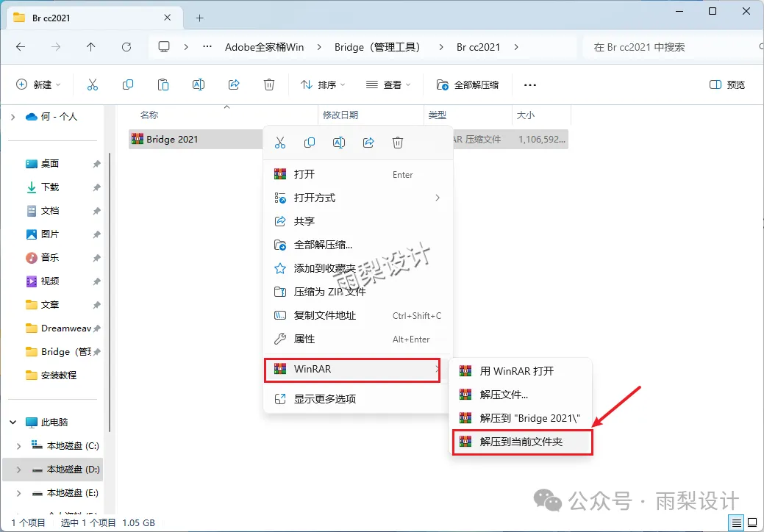Sort by the 名称 column header

(149, 115)
